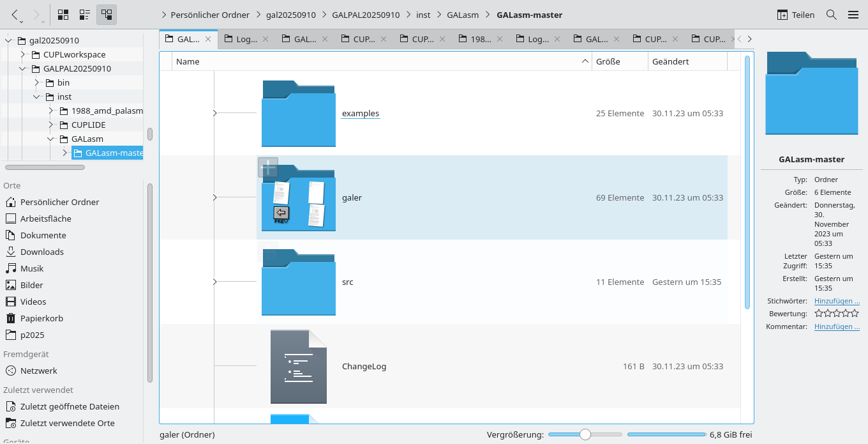Open Zuletzt geöffnete Dateien
Image resolution: width=868 pixels, height=444 pixels.
point(69,406)
